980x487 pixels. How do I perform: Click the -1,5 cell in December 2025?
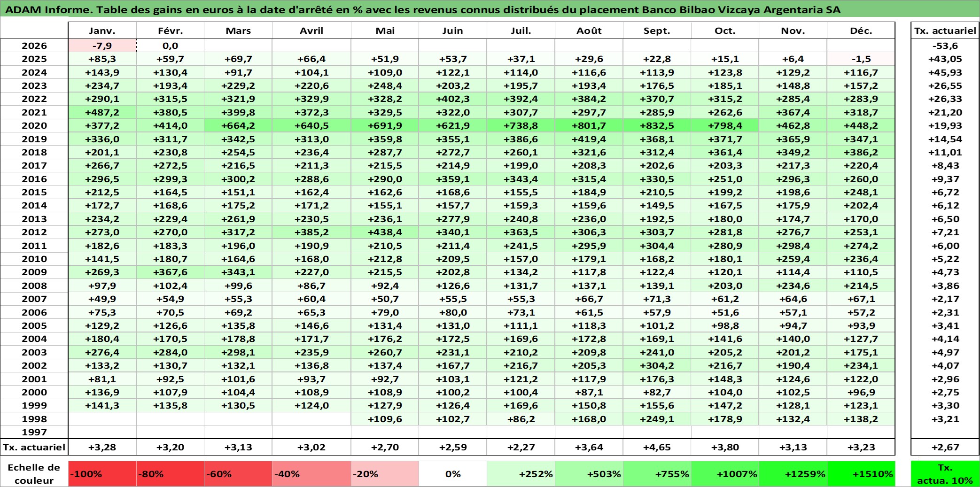861,59
